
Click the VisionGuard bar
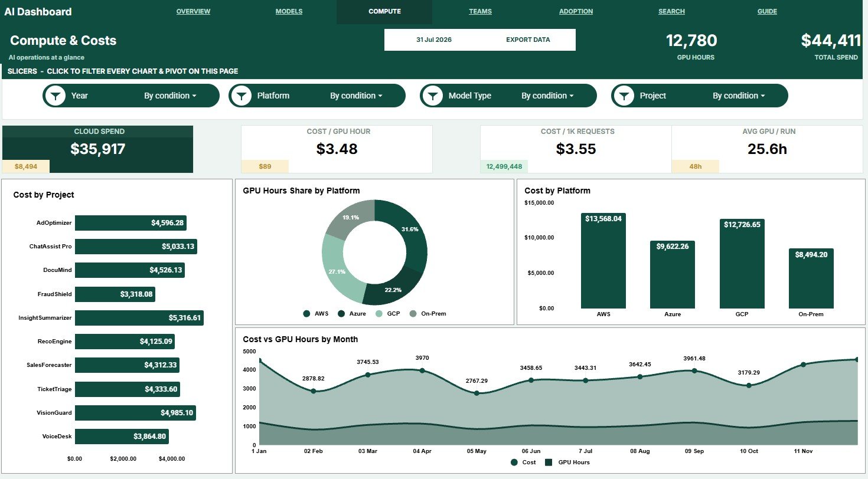coord(135,413)
